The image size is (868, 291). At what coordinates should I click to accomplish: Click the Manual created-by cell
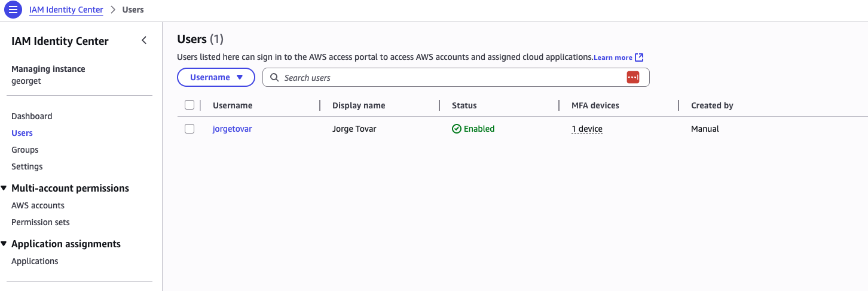(x=705, y=129)
